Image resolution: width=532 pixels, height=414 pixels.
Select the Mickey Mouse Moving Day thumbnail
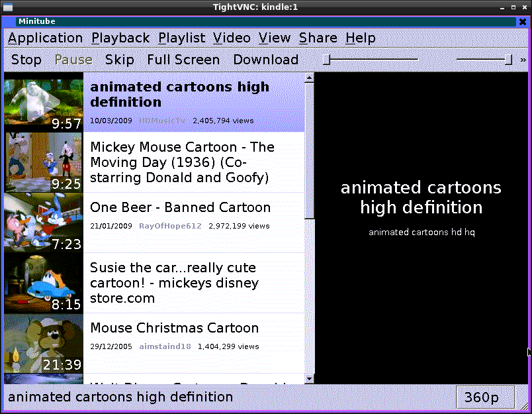[44, 162]
